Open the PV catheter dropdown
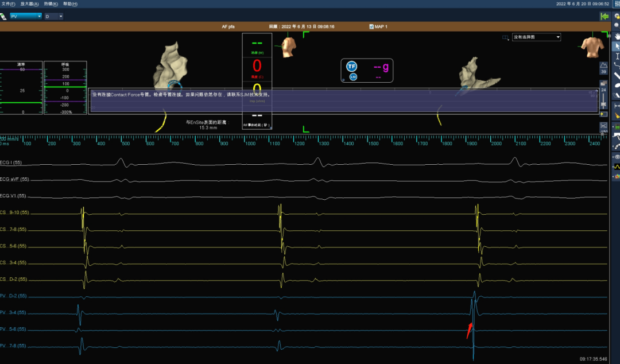This screenshot has height=364, width=620. pos(26,17)
